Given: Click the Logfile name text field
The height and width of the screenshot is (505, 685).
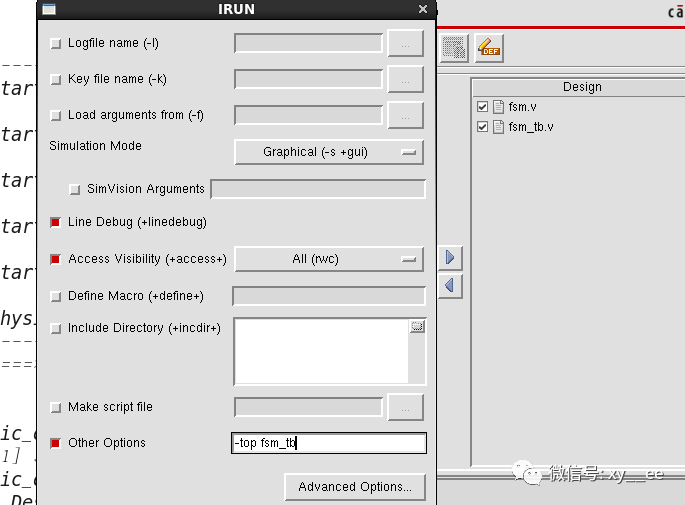Looking at the screenshot, I should [x=308, y=43].
